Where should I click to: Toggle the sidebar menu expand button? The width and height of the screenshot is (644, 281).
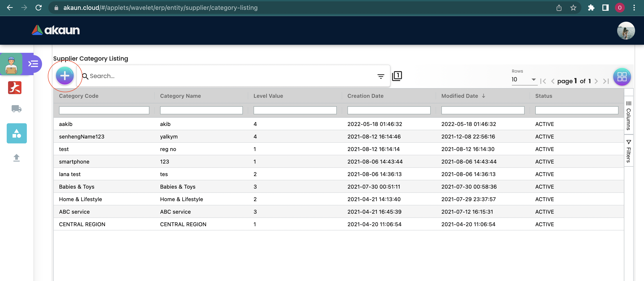tap(33, 64)
